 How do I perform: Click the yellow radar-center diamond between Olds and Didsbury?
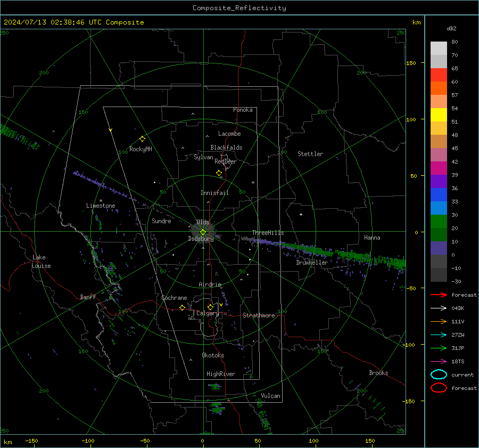point(203,232)
